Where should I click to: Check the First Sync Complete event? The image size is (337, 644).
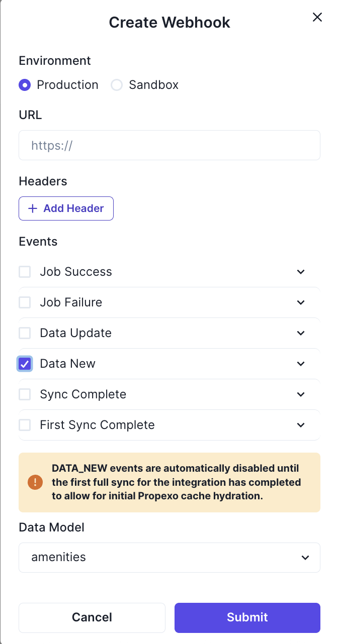click(x=25, y=424)
